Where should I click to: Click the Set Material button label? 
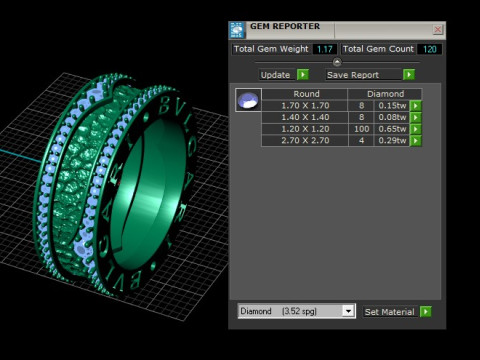coord(389,312)
